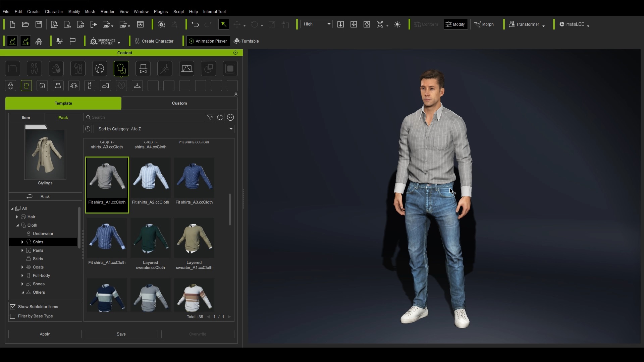Expand the Pants tree node
This screenshot has width=644, height=362.
(x=22, y=250)
